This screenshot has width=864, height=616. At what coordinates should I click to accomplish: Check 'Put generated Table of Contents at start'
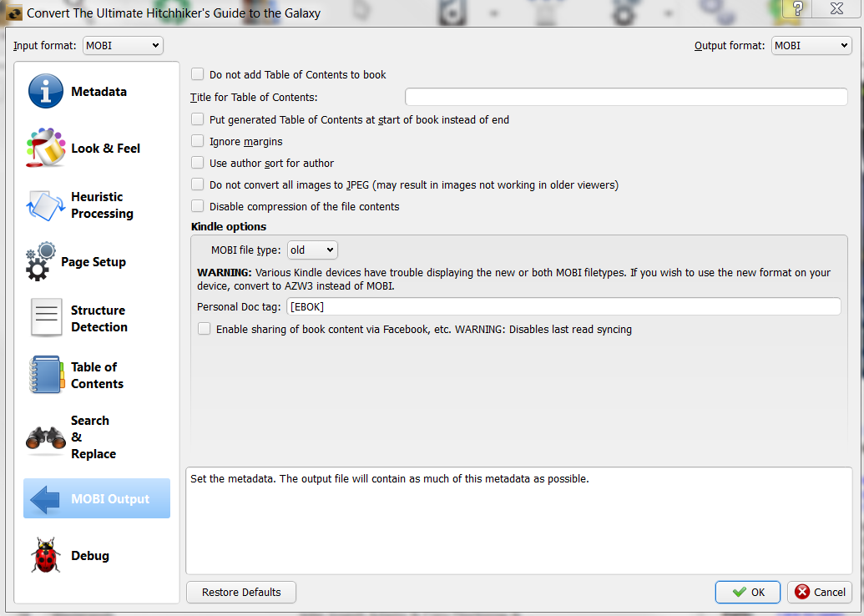click(x=197, y=119)
